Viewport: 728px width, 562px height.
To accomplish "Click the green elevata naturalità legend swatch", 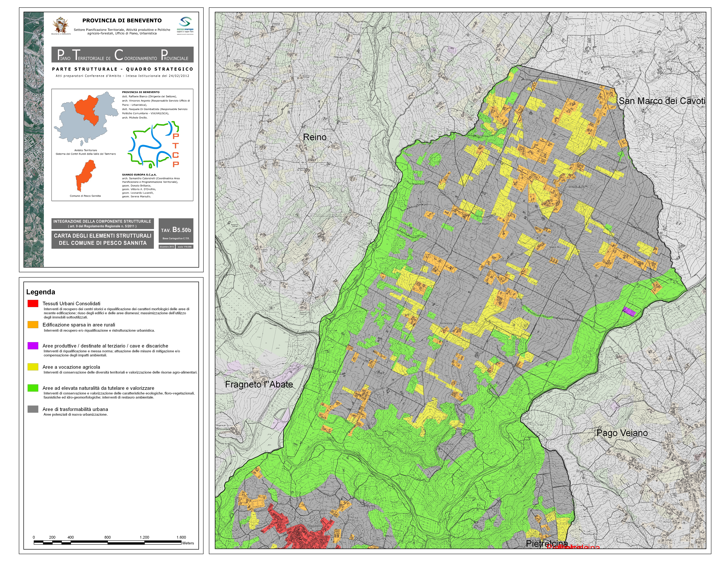I will click(33, 388).
